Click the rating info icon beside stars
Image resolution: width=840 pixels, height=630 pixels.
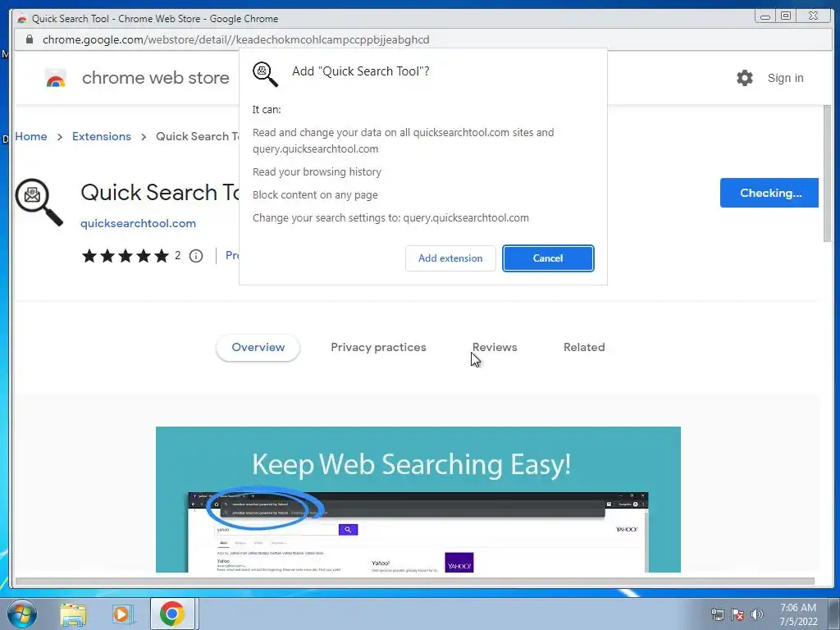pos(196,256)
